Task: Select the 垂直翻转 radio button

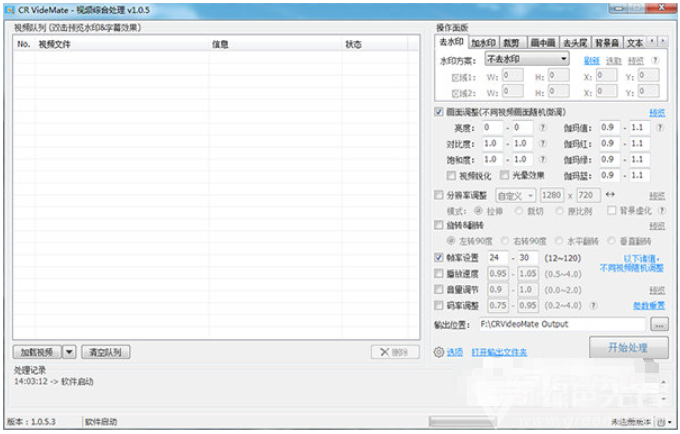Action: coord(611,241)
